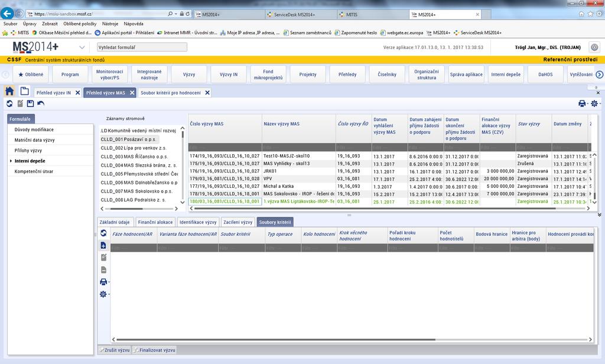Collapse the bottom panel with double chevron
The width and height of the screenshot is (605, 364).
coord(599,214)
